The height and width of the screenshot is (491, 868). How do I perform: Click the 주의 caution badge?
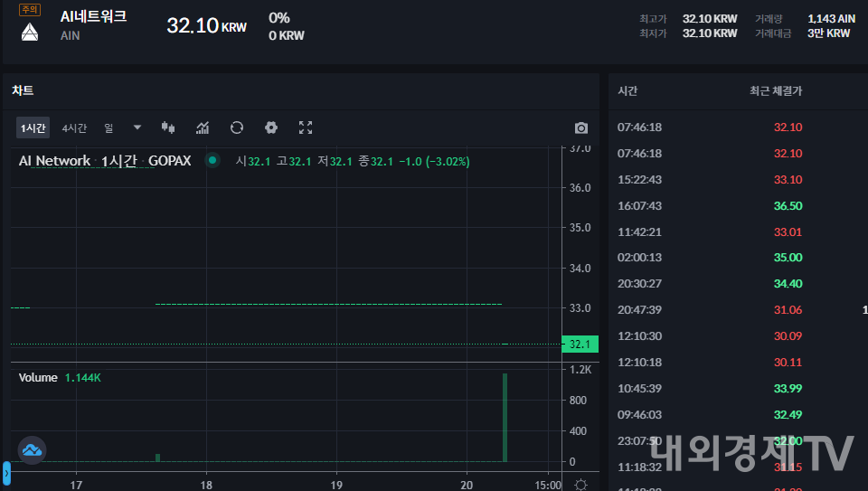[x=30, y=10]
